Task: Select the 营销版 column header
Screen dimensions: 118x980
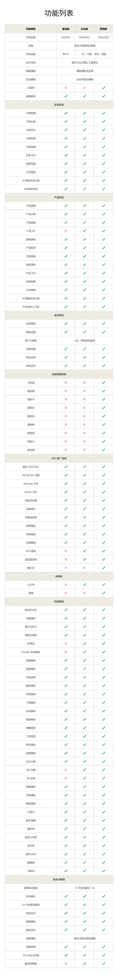Action: click(x=103, y=29)
